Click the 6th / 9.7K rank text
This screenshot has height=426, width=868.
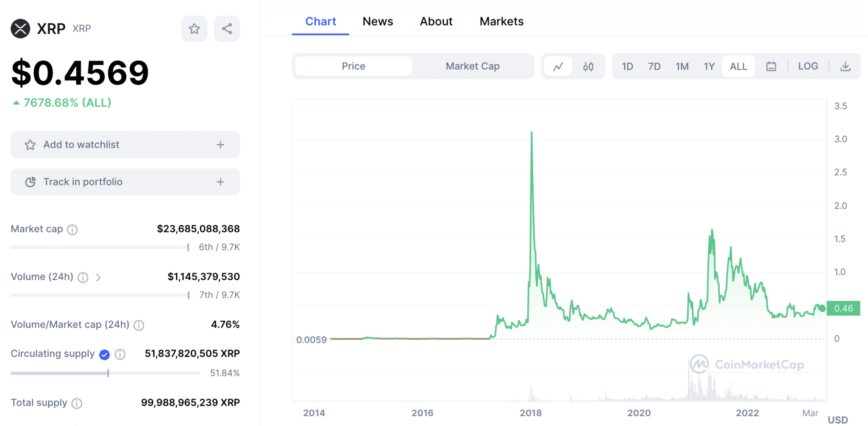pyautogui.click(x=220, y=247)
